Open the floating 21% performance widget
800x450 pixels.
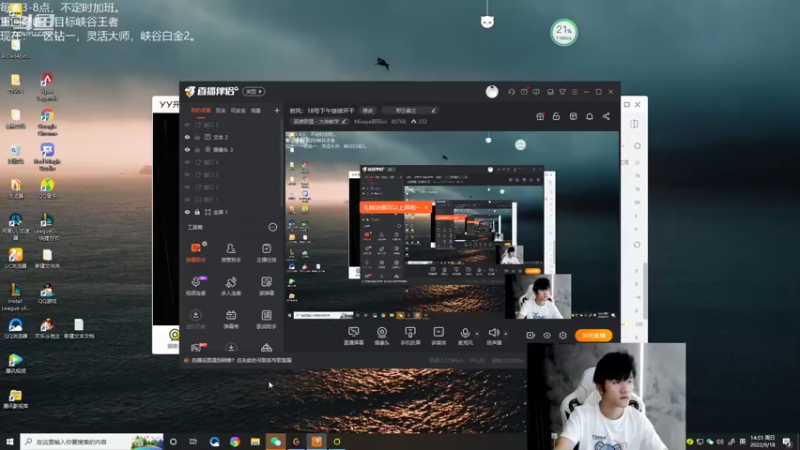[564, 33]
